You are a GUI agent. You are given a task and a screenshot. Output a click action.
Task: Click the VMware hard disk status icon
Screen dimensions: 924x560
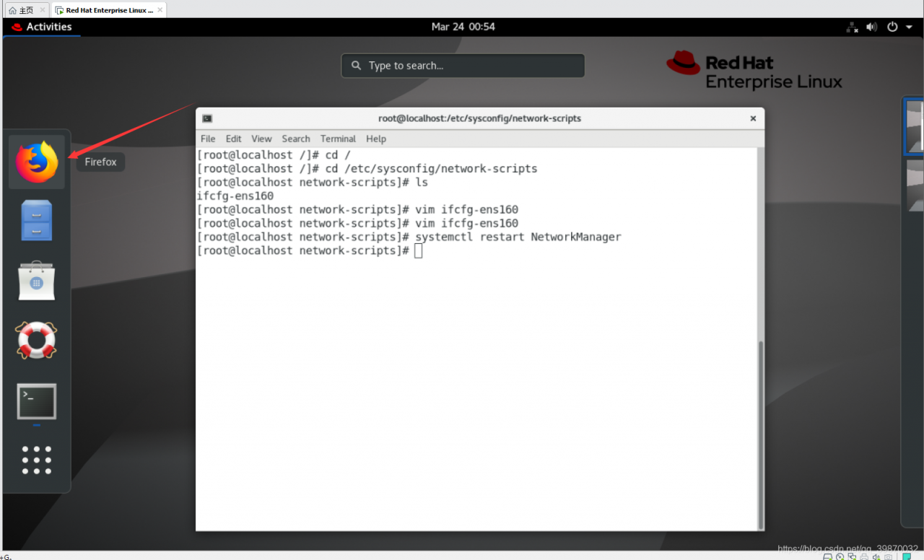click(x=827, y=556)
